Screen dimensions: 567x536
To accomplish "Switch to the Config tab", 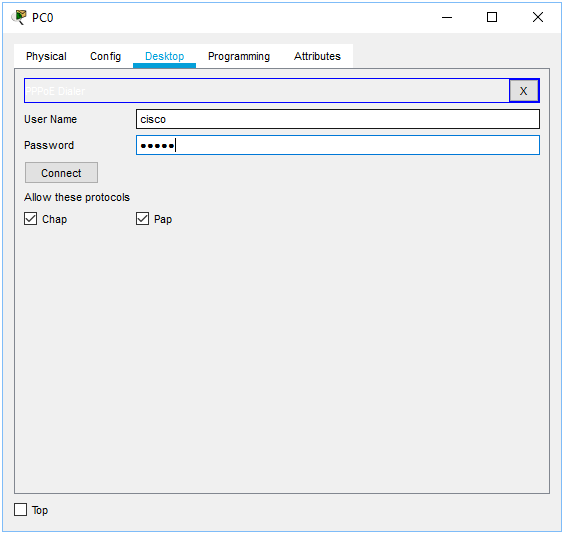I will (x=105, y=56).
